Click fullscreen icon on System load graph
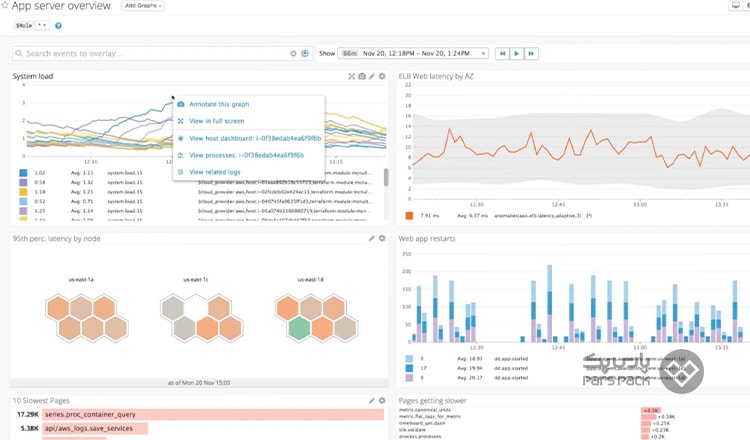Viewport: 750px width, 440px height. pyautogui.click(x=352, y=77)
